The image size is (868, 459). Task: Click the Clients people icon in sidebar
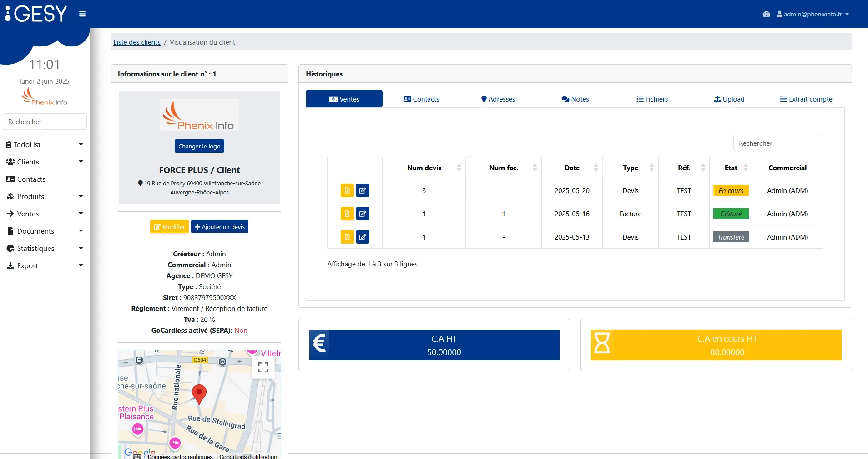point(10,162)
